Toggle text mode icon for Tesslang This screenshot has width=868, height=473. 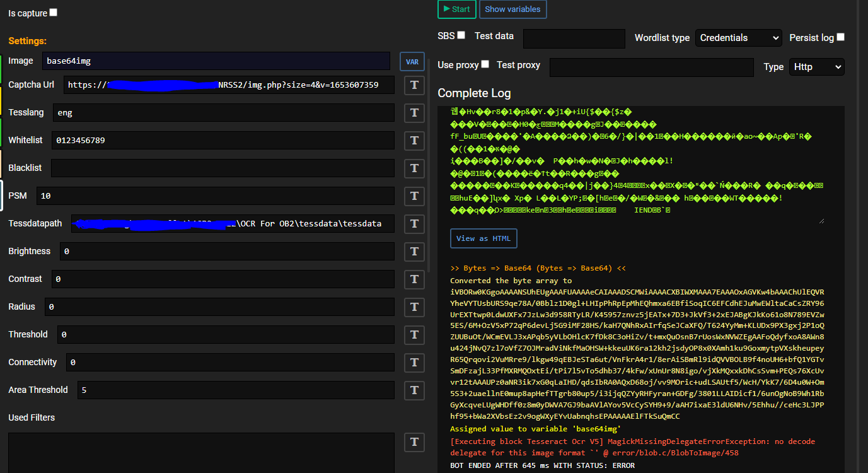click(414, 113)
